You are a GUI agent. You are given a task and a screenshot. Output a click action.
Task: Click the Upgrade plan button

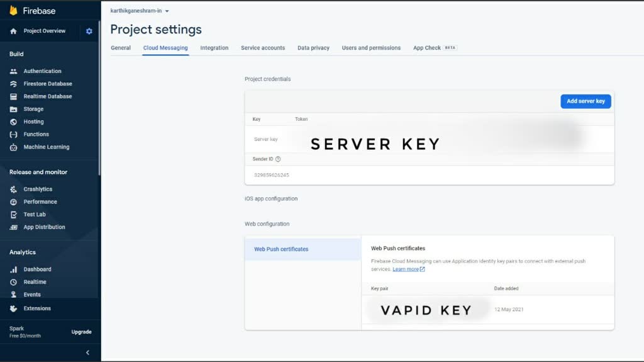[81, 332]
